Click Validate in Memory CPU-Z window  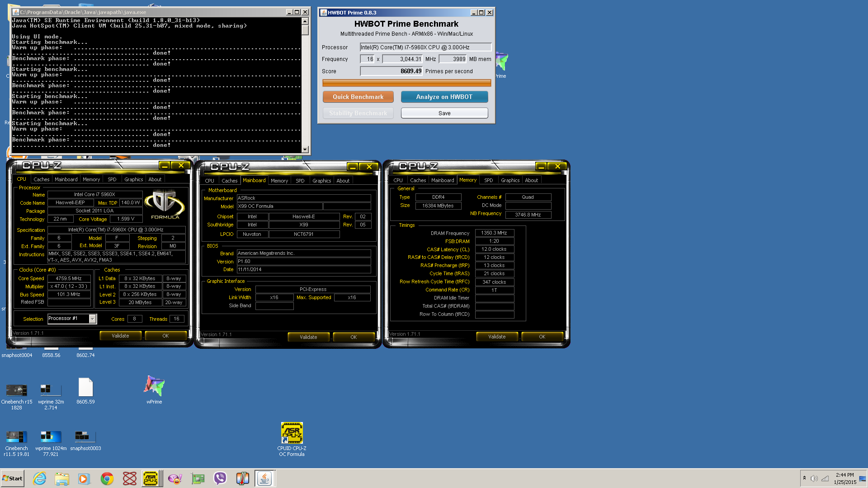497,337
